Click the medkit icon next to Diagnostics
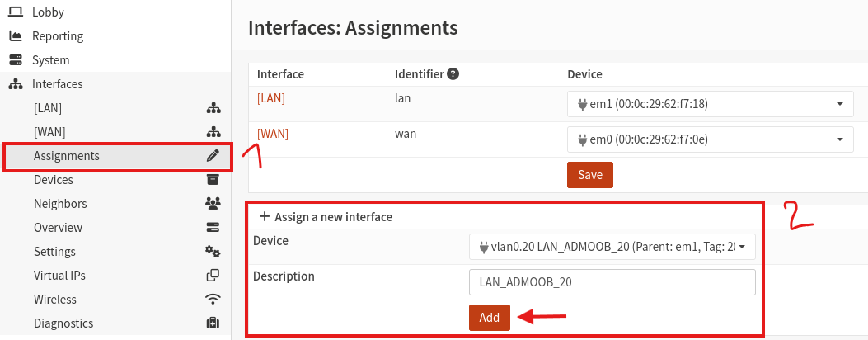 click(213, 323)
